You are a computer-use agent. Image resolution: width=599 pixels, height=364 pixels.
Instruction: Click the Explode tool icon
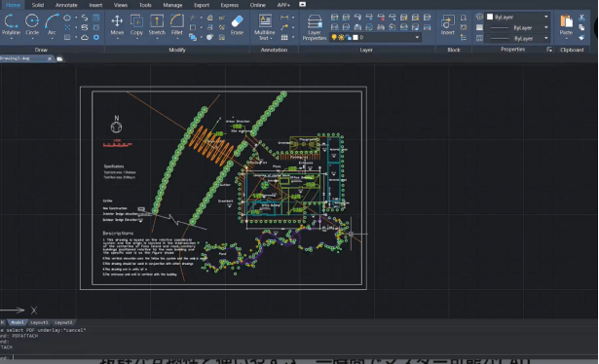(210, 37)
